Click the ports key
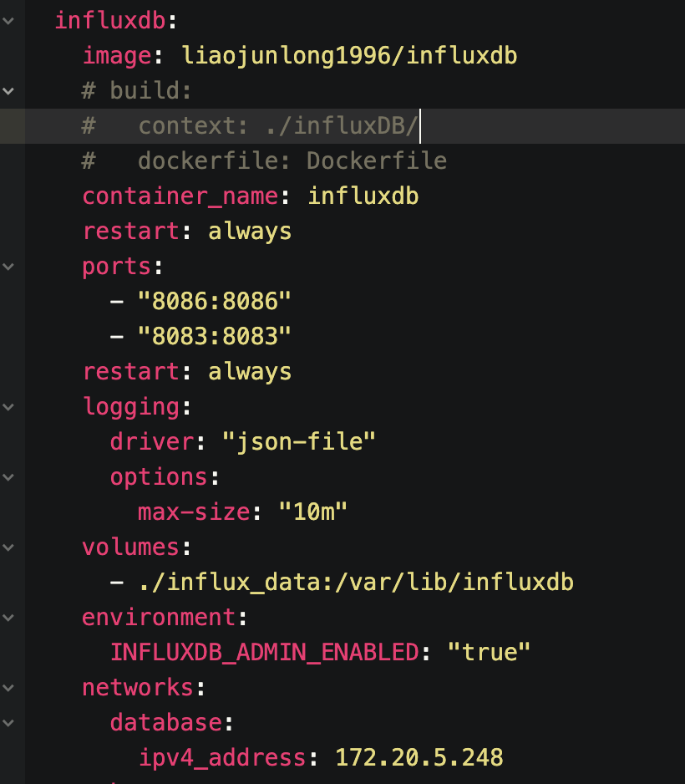Screen dimensions: 685x784 point(116,267)
